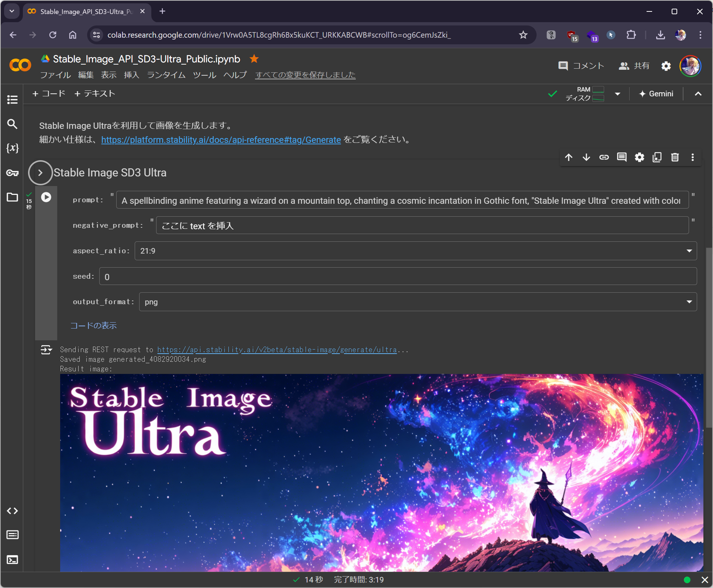713x588 pixels.
Task: Expand the RAM and disk runtime dropdown arrow
Action: [x=617, y=94]
